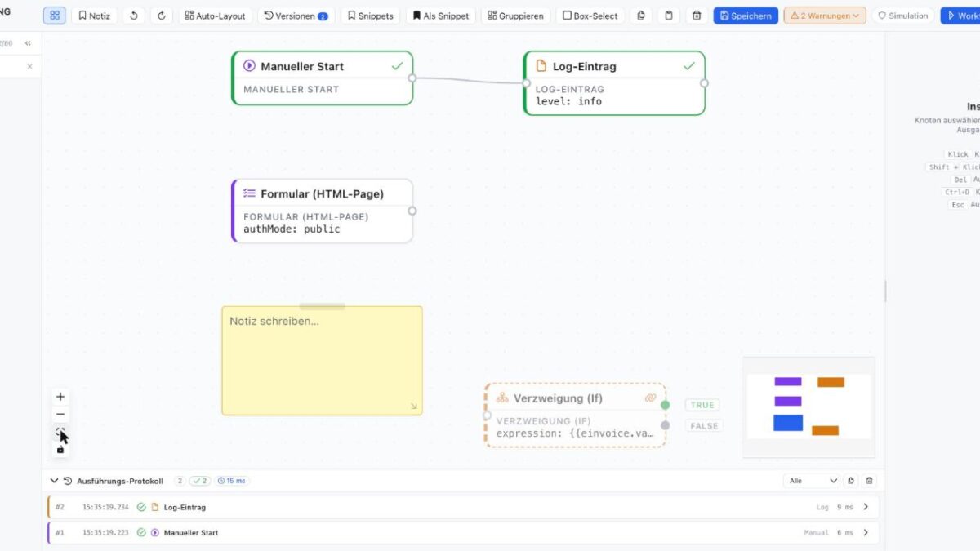Collapse the Ausführungs-Protokoll panel chevron
Image resolution: width=980 pixels, height=551 pixels.
click(54, 481)
